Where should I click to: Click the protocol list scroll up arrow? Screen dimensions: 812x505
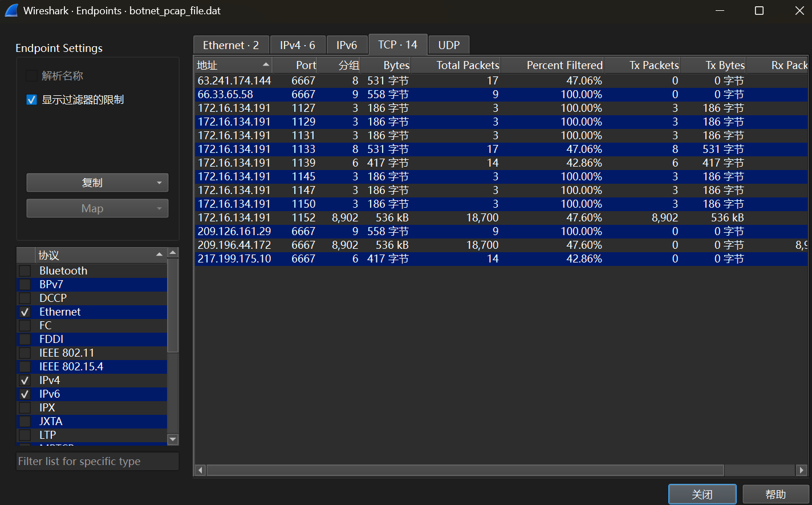tap(173, 253)
